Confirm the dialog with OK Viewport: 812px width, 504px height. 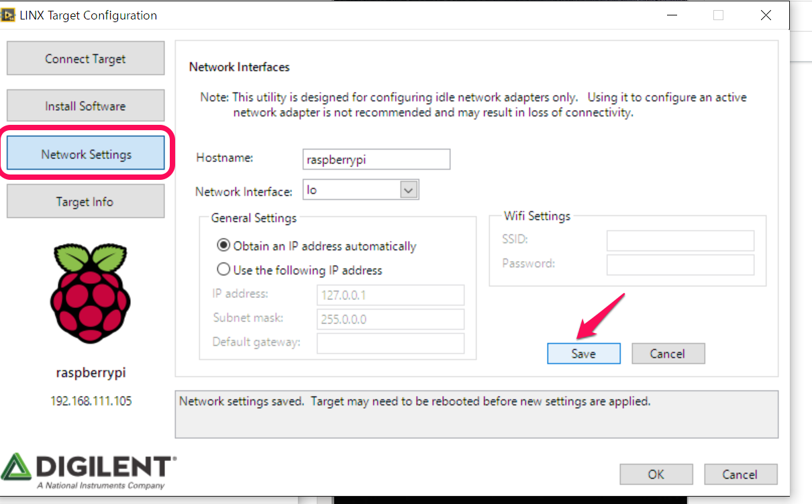pos(656,474)
